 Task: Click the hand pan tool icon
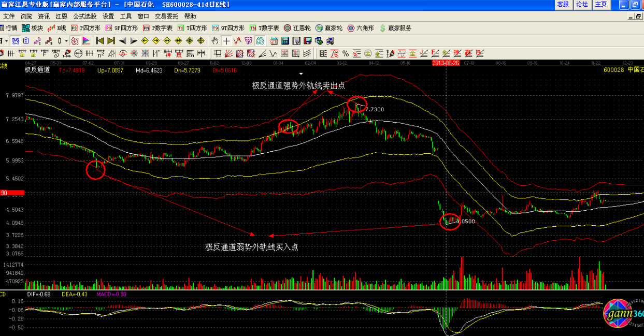216,41
